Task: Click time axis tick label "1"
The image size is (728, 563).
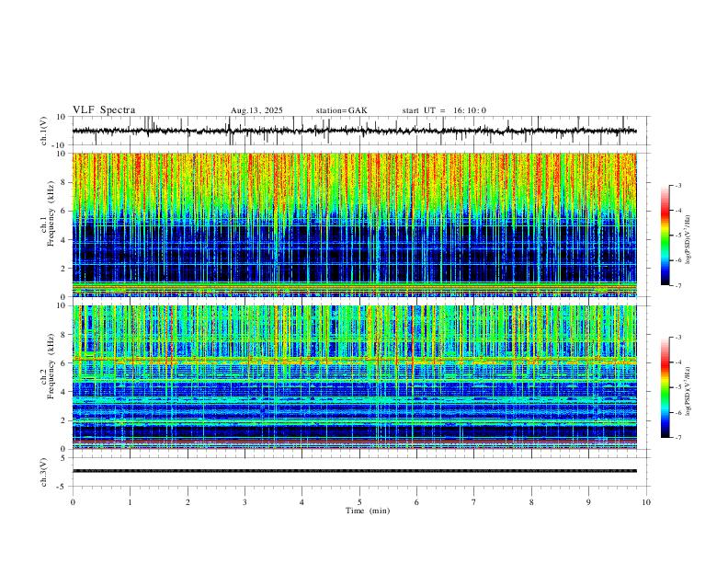Action: (130, 502)
